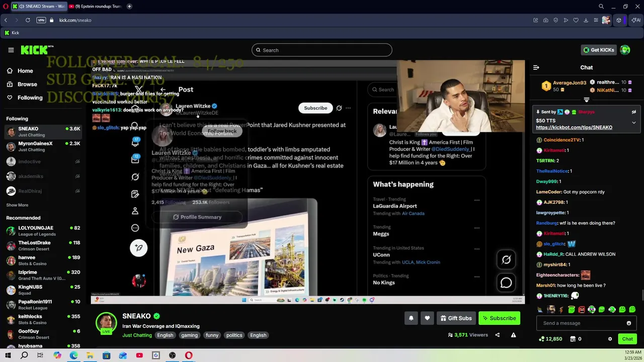Expand the pinned TTS message chevron
The width and height of the screenshot is (644, 362).
click(x=633, y=123)
